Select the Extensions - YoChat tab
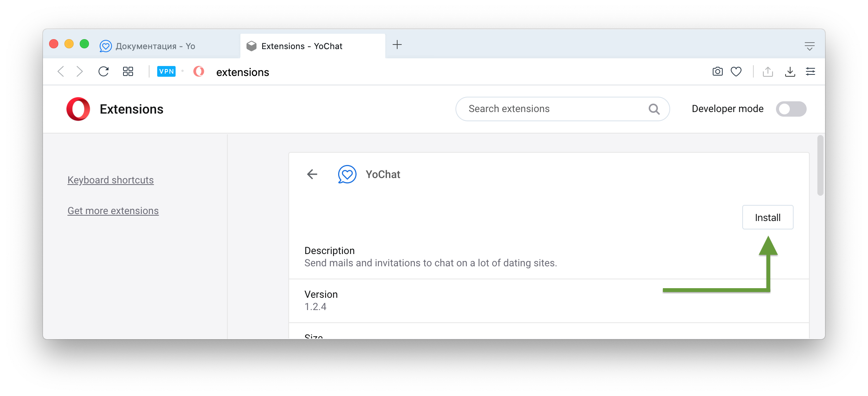This screenshot has height=396, width=868. pyautogui.click(x=312, y=46)
